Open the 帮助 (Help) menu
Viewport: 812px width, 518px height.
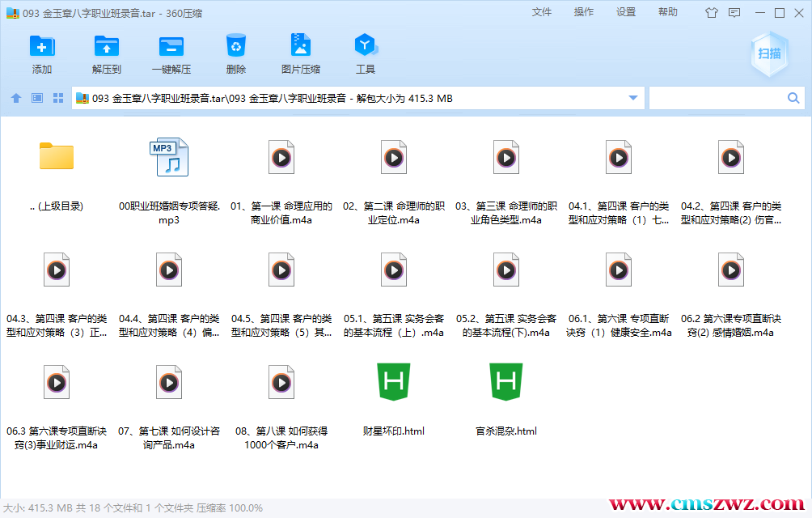click(667, 12)
